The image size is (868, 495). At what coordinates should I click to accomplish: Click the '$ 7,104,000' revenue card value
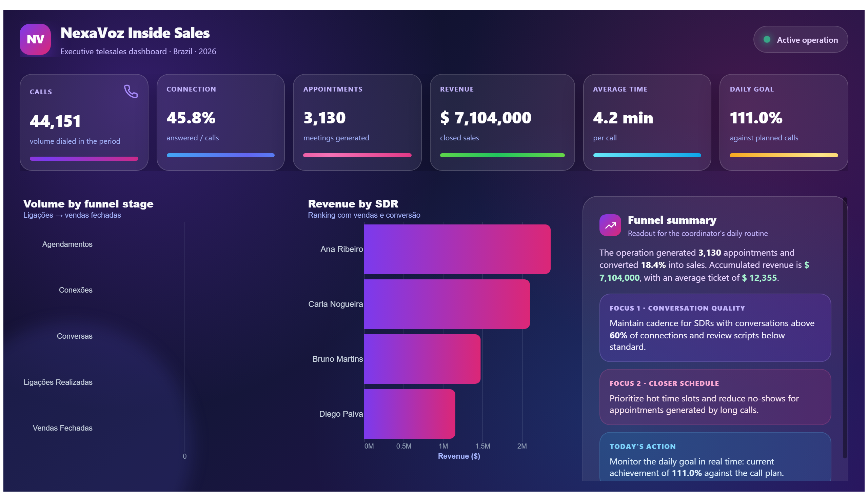point(486,118)
